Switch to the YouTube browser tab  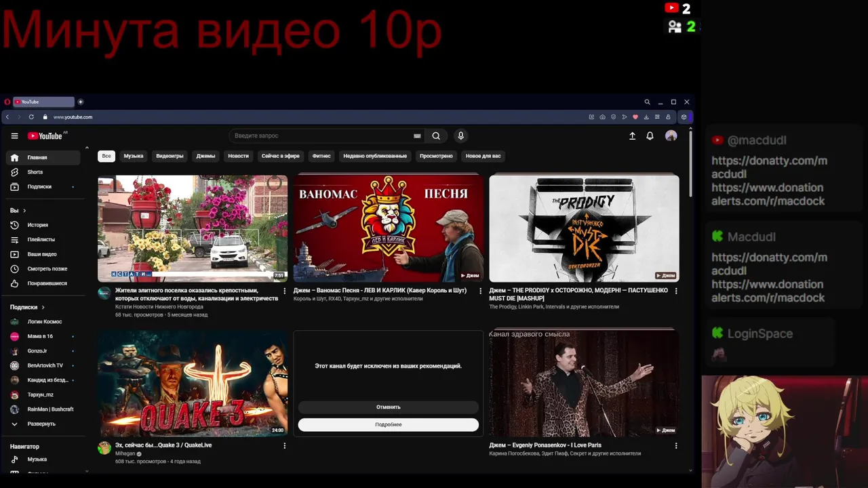43,102
